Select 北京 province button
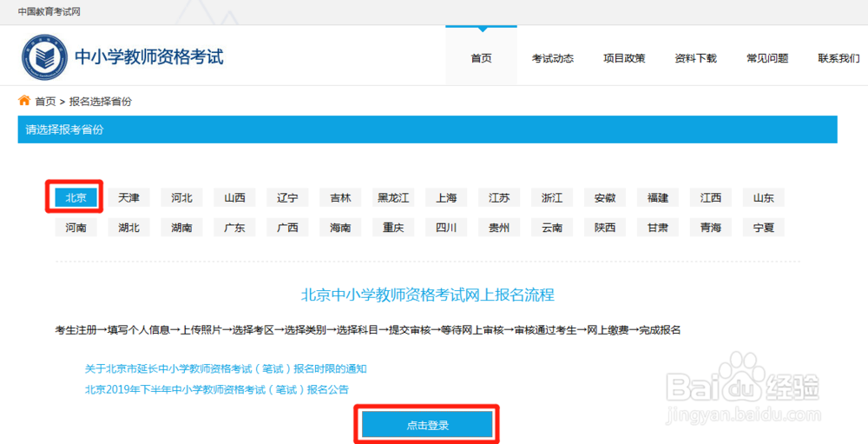868x444 pixels. [76, 197]
